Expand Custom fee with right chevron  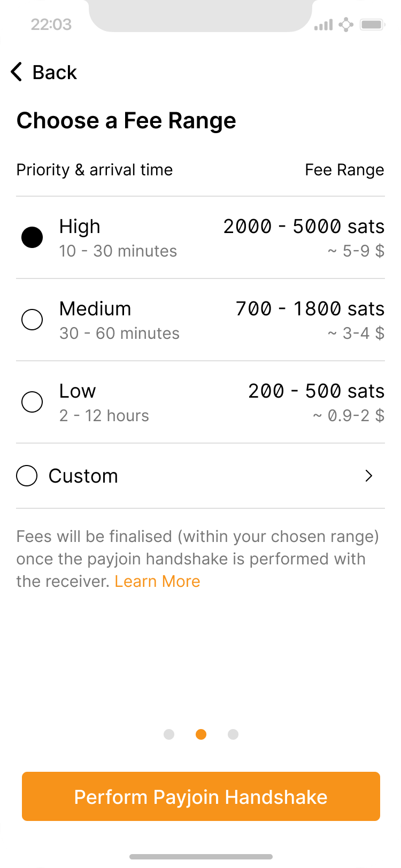[x=368, y=476]
